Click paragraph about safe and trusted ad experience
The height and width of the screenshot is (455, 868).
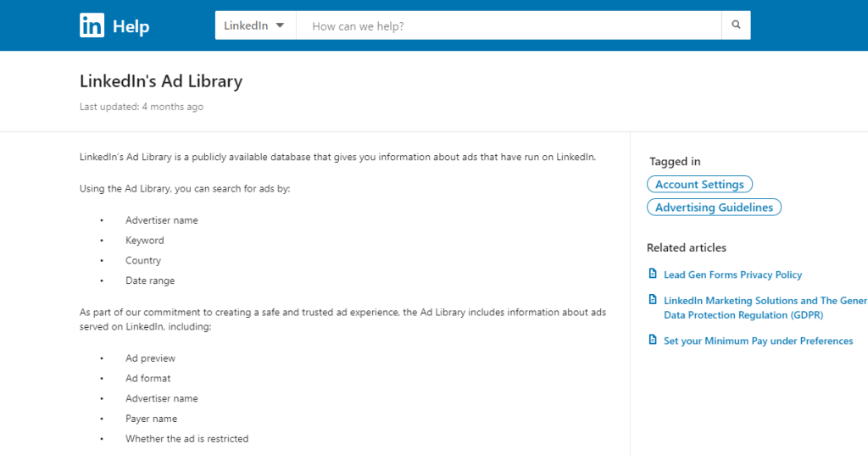tap(342, 319)
